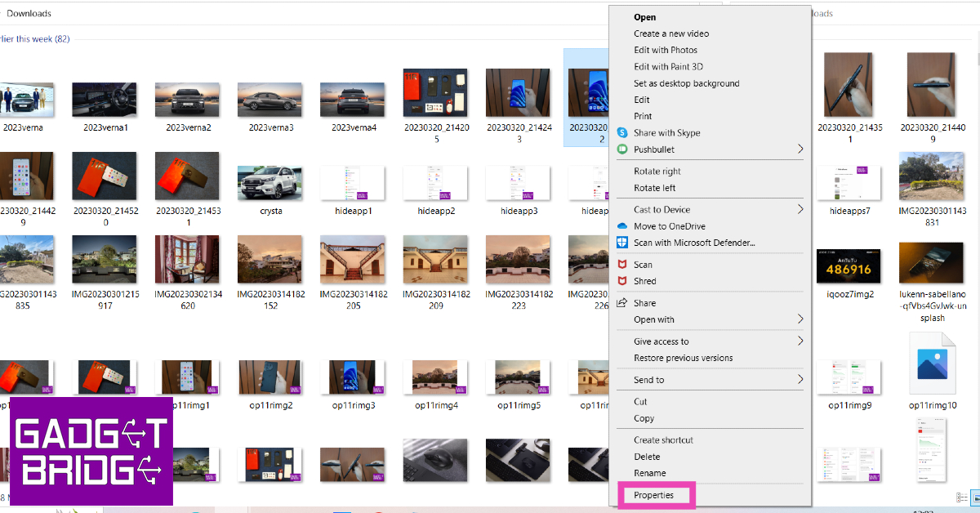The image size is (980, 513).
Task: Click the OneDrive cloud icon
Action: pos(622,226)
